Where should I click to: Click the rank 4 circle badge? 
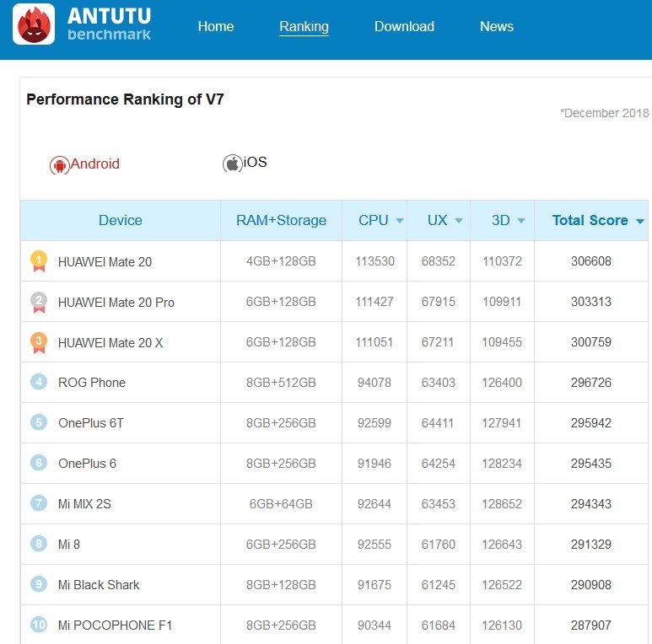click(38, 382)
